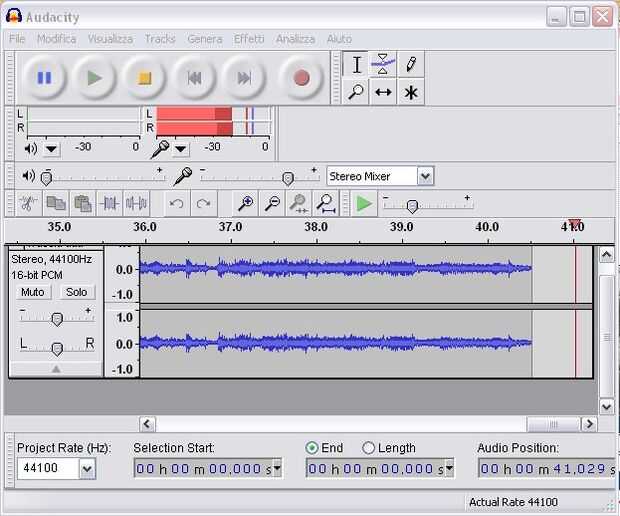Click the vertical scrollbar down arrow
The height and width of the screenshot is (516, 620).
(x=607, y=406)
